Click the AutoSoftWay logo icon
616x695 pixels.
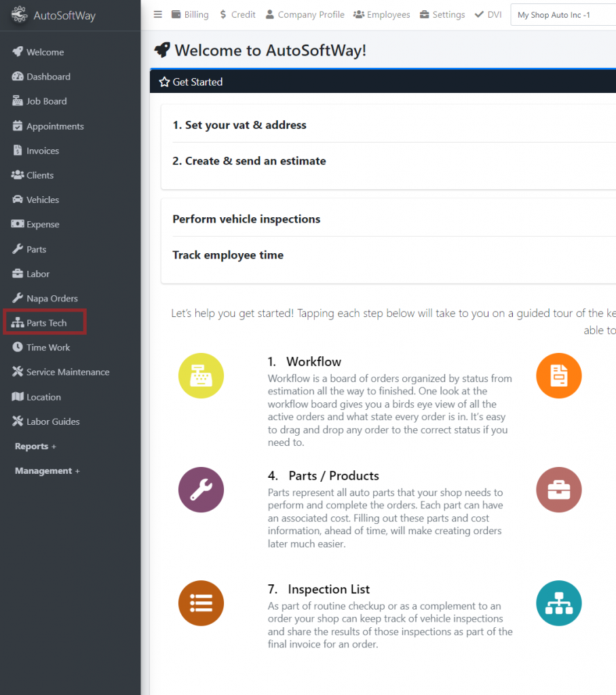19,15
